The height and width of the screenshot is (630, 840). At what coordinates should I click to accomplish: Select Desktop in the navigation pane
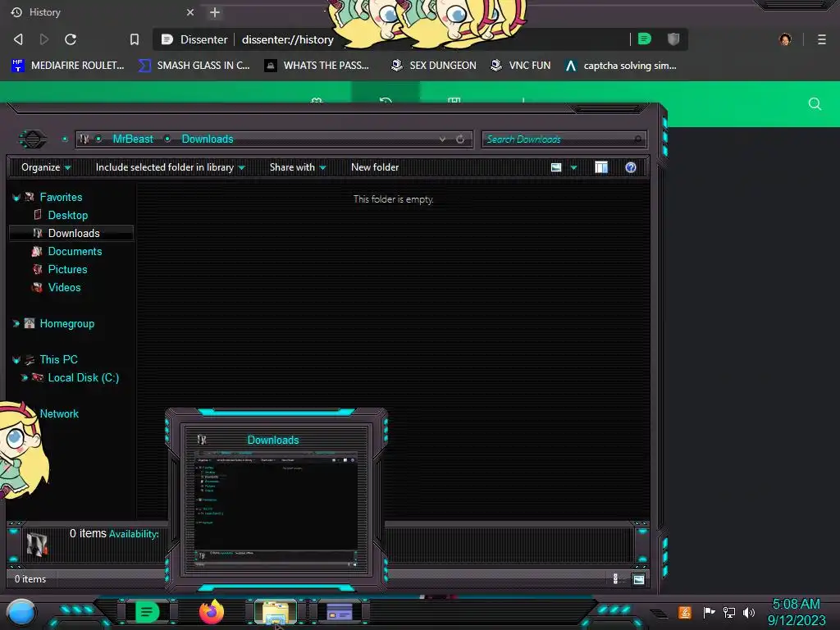67,216
